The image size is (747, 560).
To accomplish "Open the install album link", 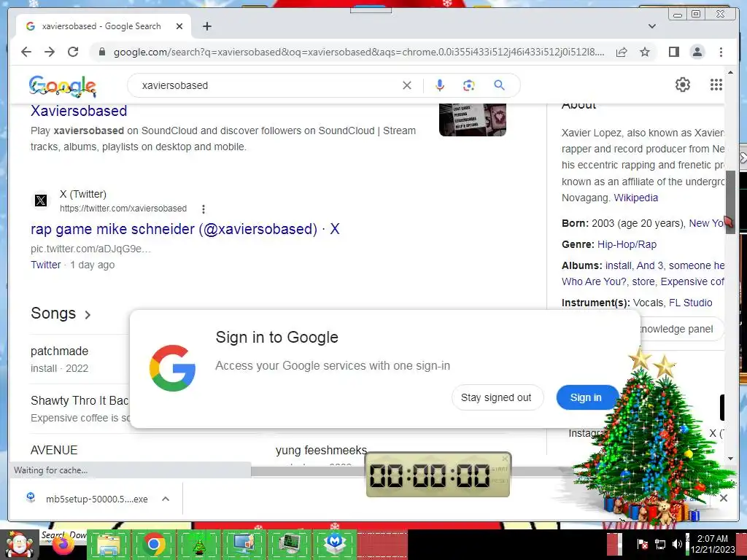I will tap(618, 265).
